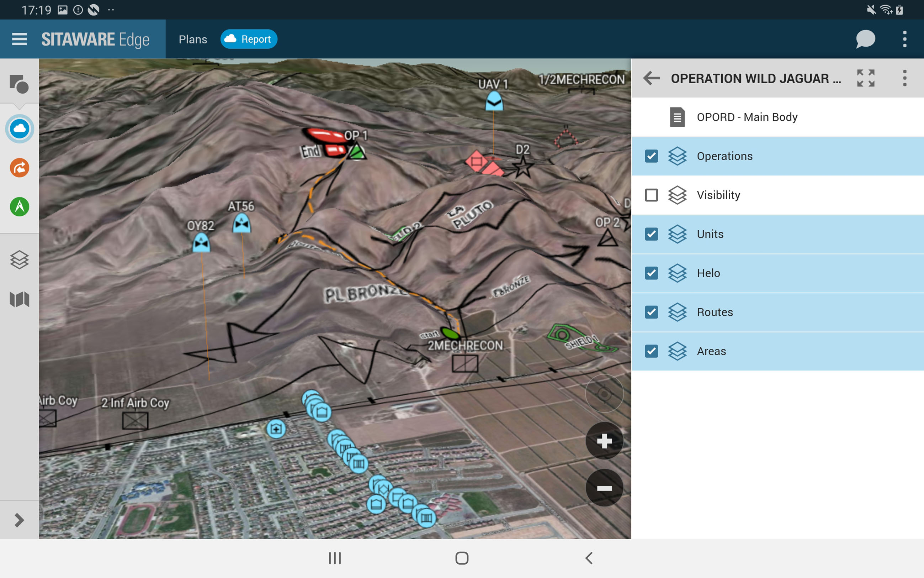Select the green Start route marker

click(x=450, y=333)
